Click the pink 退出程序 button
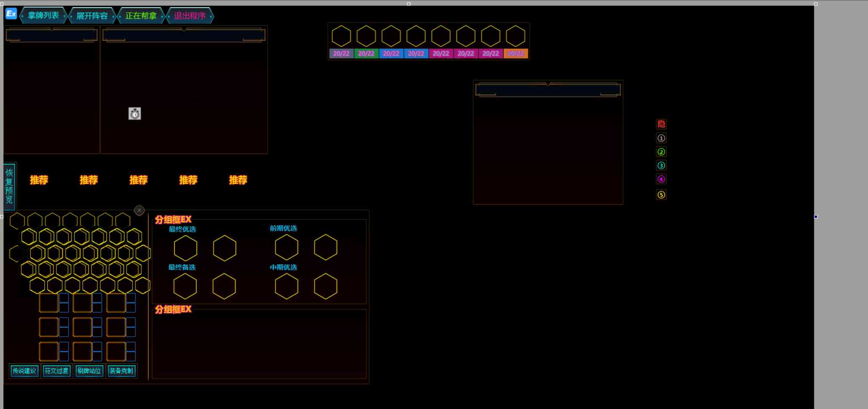 [190, 16]
